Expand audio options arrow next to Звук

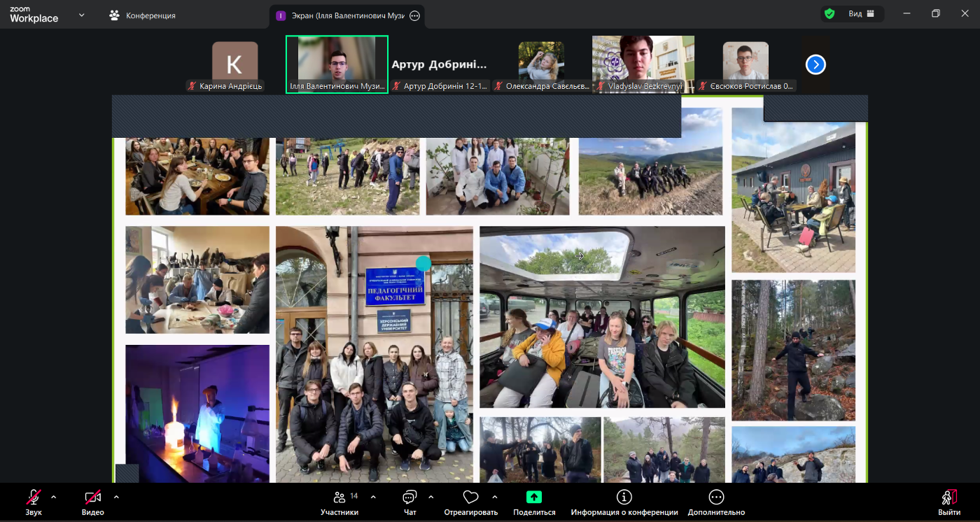(54, 497)
